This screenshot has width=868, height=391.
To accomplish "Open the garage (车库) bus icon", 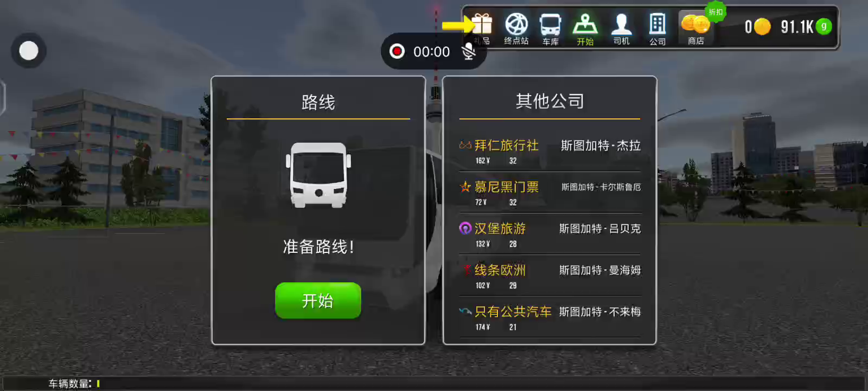I will pyautogui.click(x=550, y=25).
